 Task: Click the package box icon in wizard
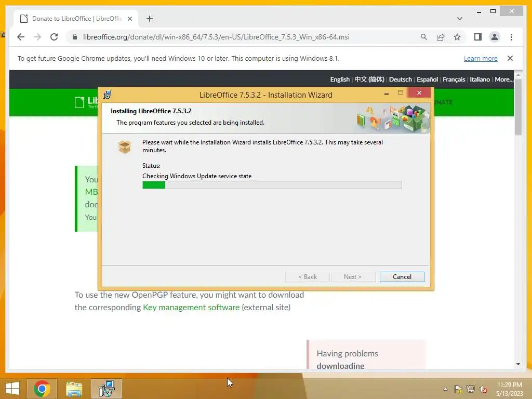click(x=125, y=147)
